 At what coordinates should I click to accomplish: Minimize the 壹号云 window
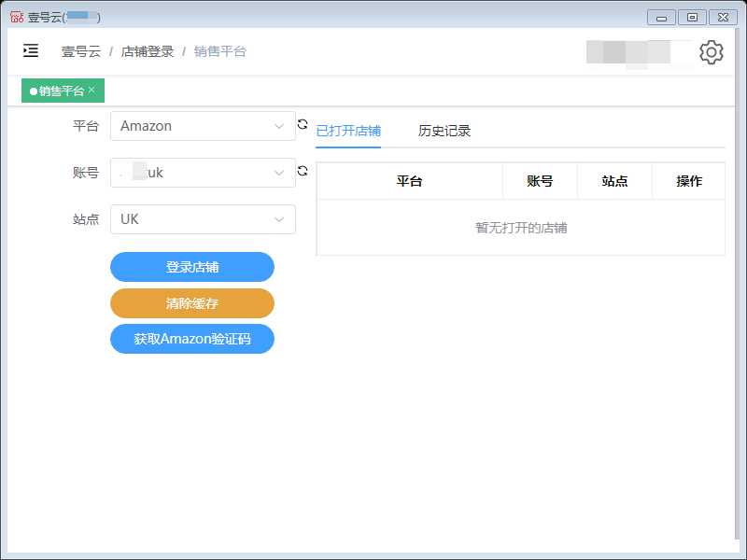(661, 18)
